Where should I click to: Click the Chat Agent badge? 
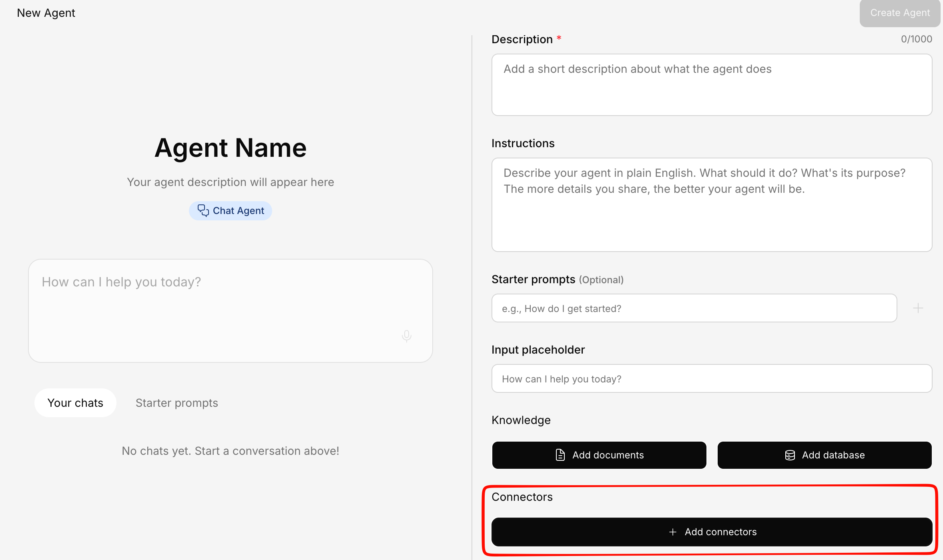coord(231,210)
